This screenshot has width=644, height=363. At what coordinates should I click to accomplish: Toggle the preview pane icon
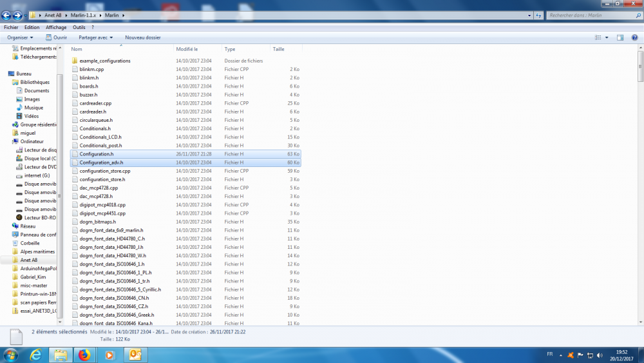click(x=620, y=37)
